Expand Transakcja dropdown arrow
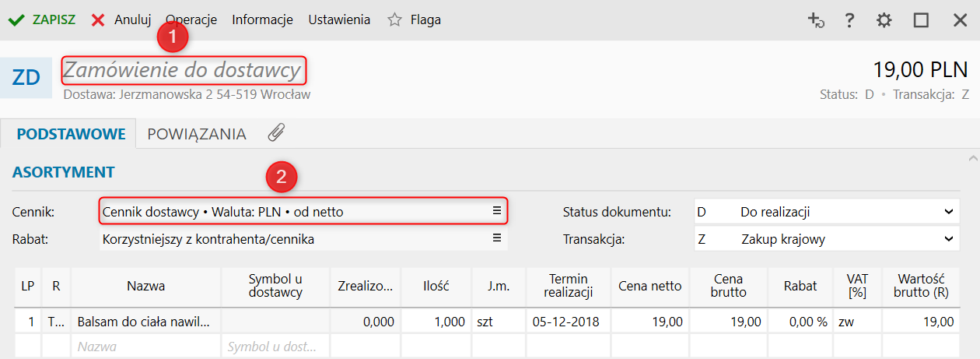980x359 pixels. [948, 239]
